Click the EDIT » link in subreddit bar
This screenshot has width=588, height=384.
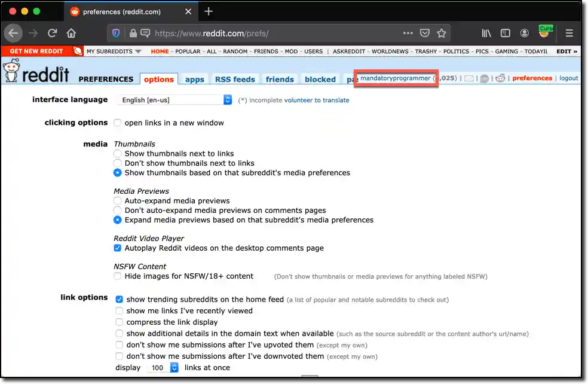point(566,51)
